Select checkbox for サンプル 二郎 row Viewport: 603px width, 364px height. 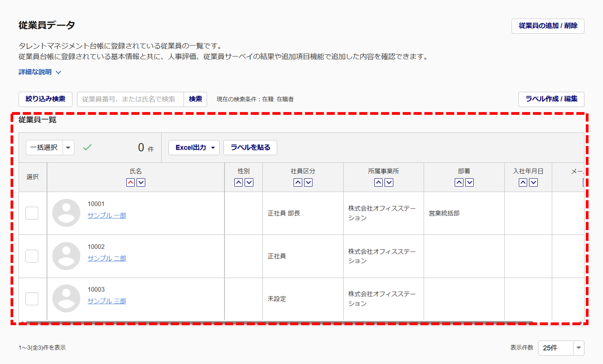32,256
